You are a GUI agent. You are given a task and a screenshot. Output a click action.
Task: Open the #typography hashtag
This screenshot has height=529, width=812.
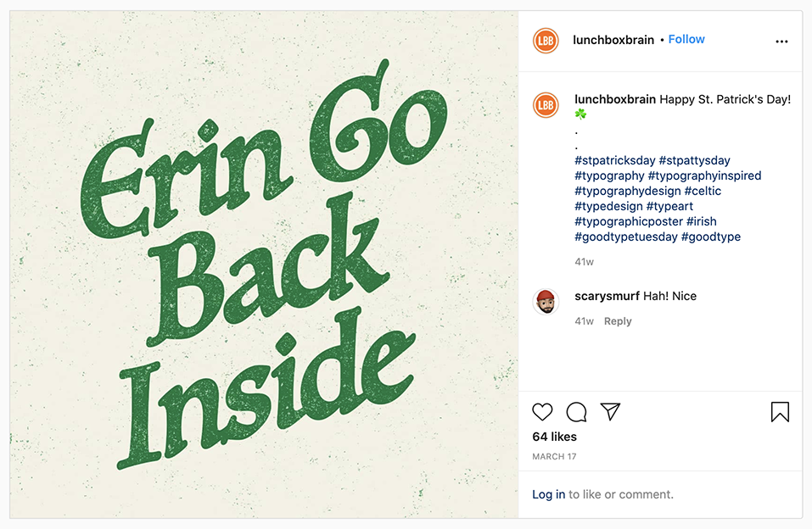(602, 175)
